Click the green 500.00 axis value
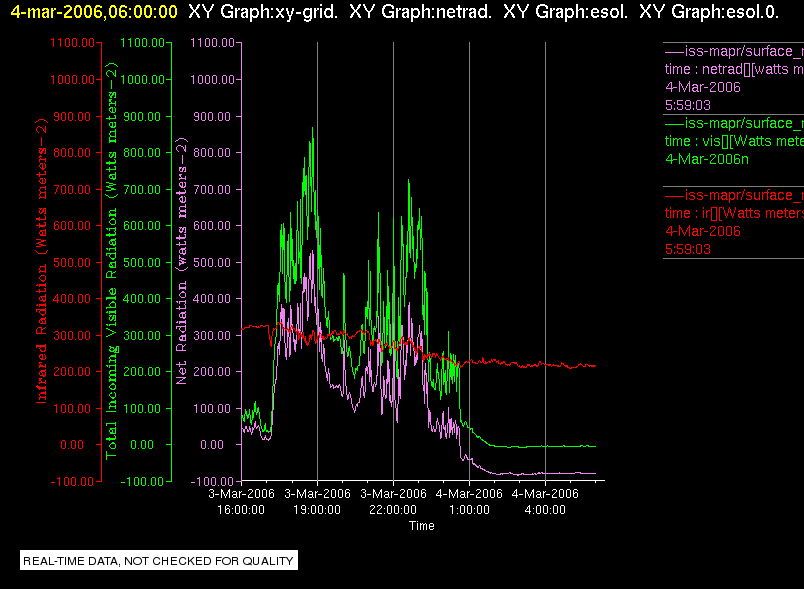This screenshot has height=589, width=804. pos(143,262)
